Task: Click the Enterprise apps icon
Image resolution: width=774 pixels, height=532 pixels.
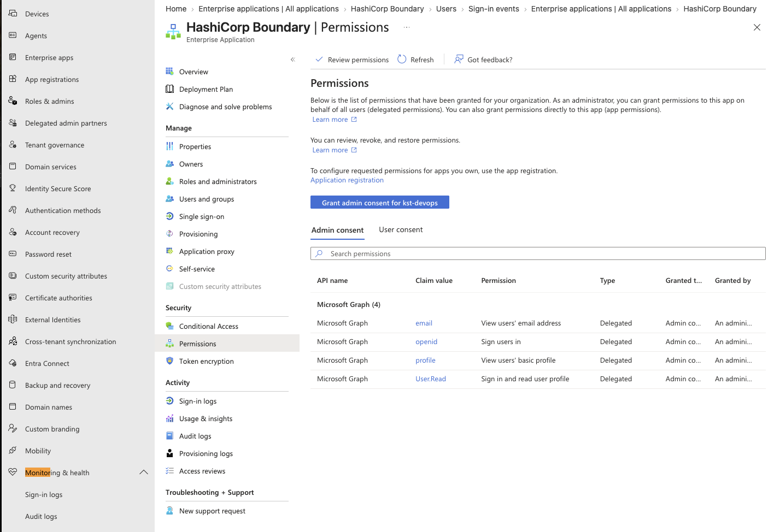Action: coord(13,57)
